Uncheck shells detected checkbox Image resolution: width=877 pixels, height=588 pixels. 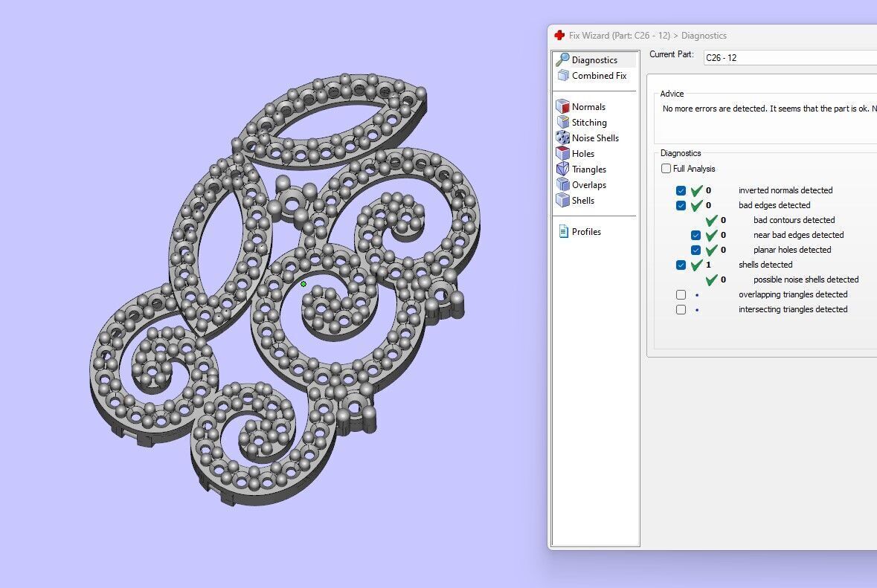point(681,265)
